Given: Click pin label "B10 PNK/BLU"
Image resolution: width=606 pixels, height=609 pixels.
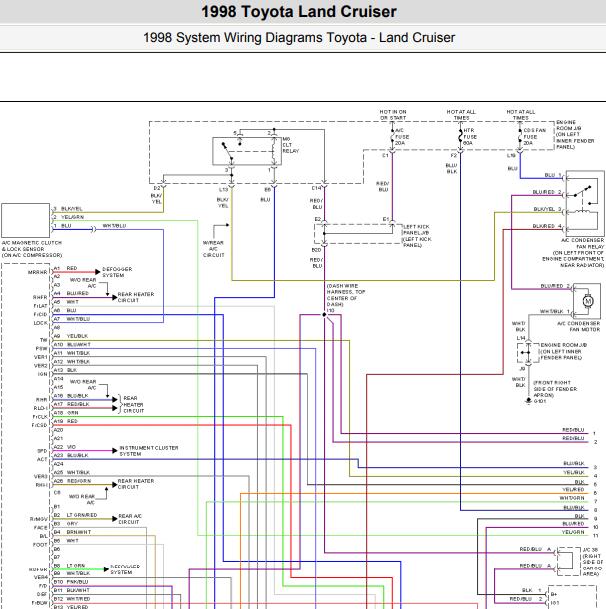Looking at the screenshot, I should pos(71,582).
